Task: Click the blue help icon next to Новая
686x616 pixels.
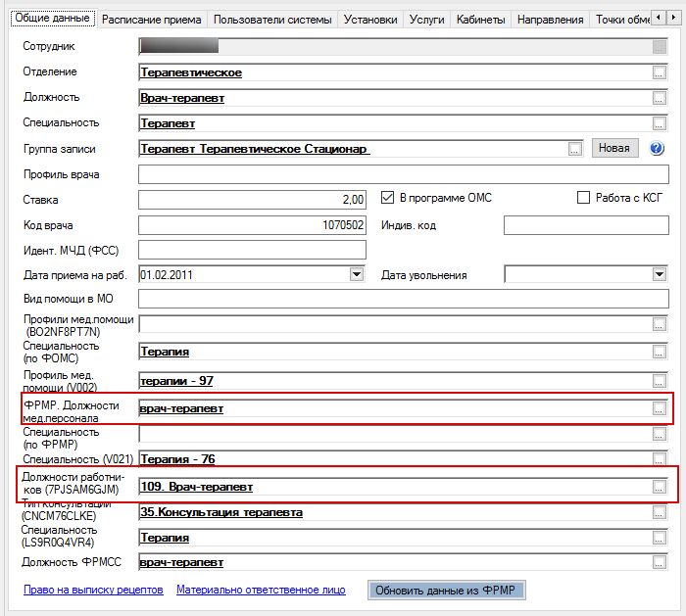Action: [657, 148]
